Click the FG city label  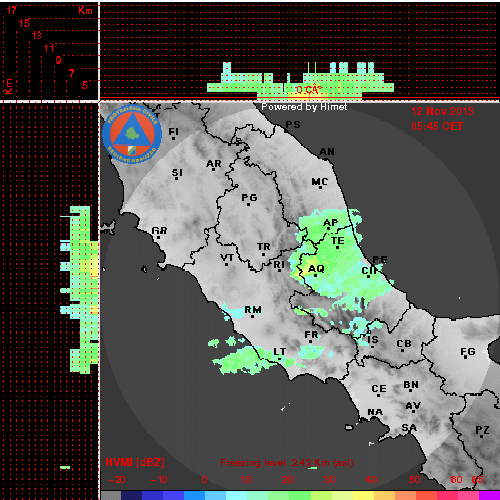click(x=467, y=351)
